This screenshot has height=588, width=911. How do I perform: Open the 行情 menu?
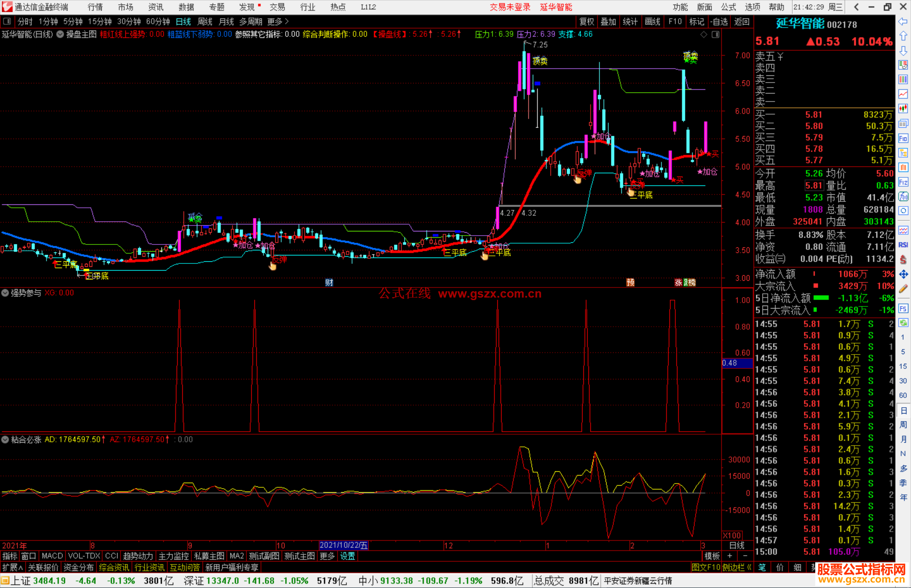(95, 7)
